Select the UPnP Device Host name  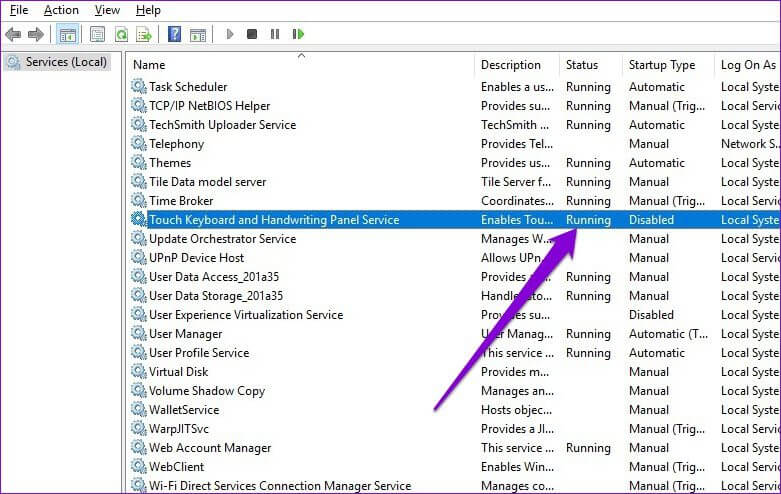pos(196,257)
